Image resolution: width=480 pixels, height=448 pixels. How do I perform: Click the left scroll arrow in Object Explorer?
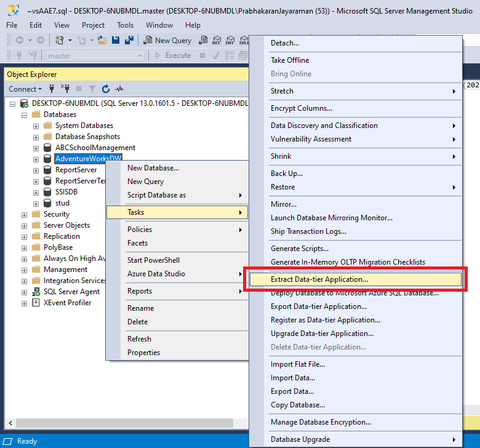(10, 423)
